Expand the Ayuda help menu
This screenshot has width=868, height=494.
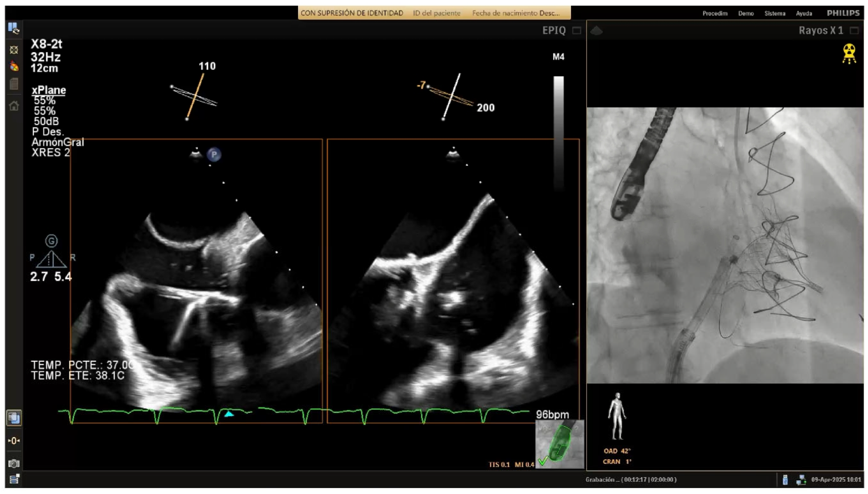coord(804,13)
